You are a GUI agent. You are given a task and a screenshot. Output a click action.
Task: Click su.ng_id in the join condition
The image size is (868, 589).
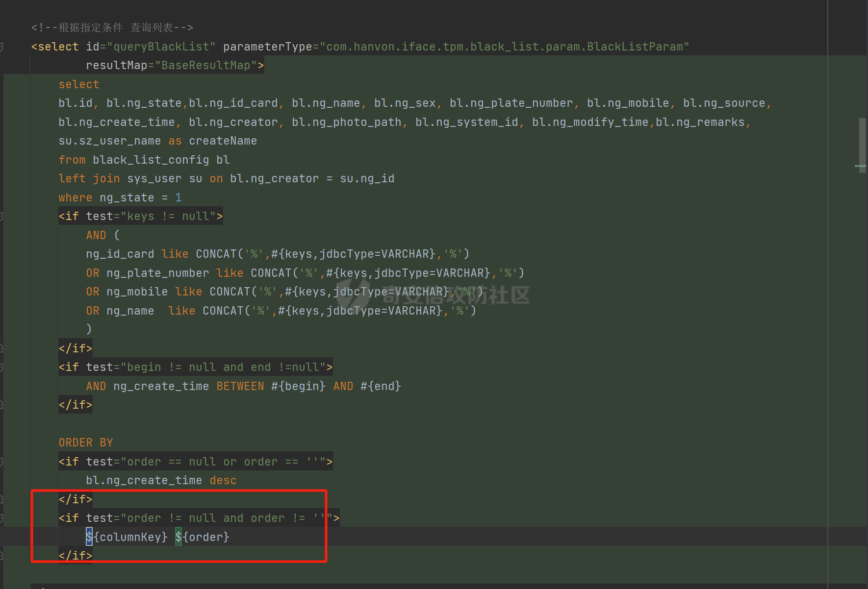coord(367,178)
